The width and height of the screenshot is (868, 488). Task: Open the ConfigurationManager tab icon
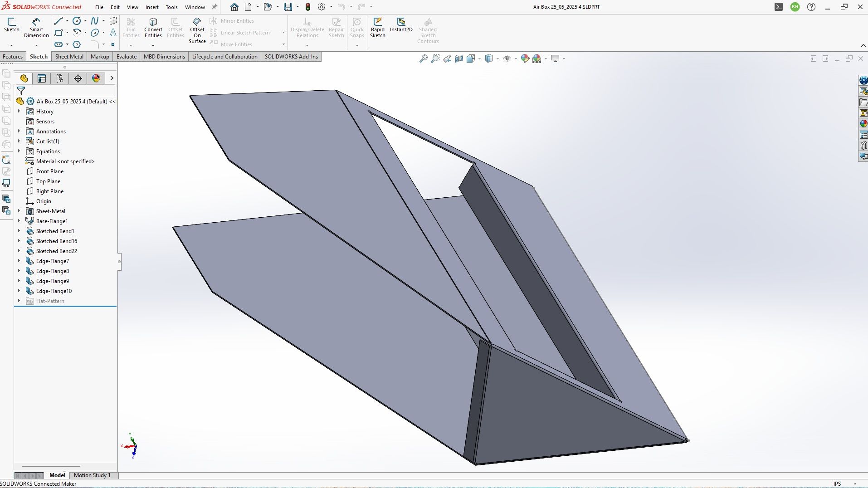pos(60,78)
